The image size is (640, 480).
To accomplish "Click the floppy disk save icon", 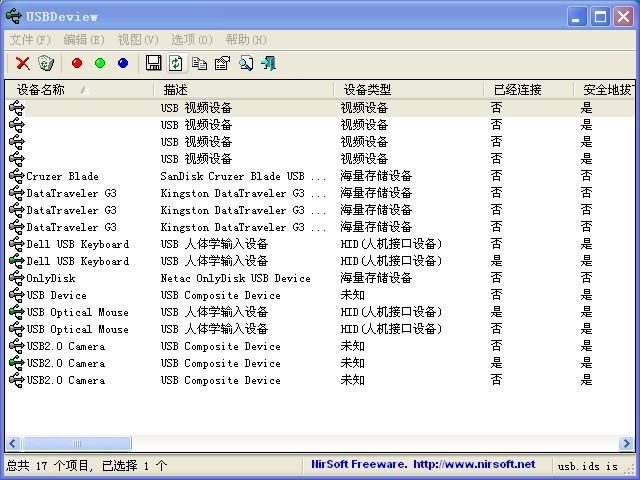I will [153, 63].
